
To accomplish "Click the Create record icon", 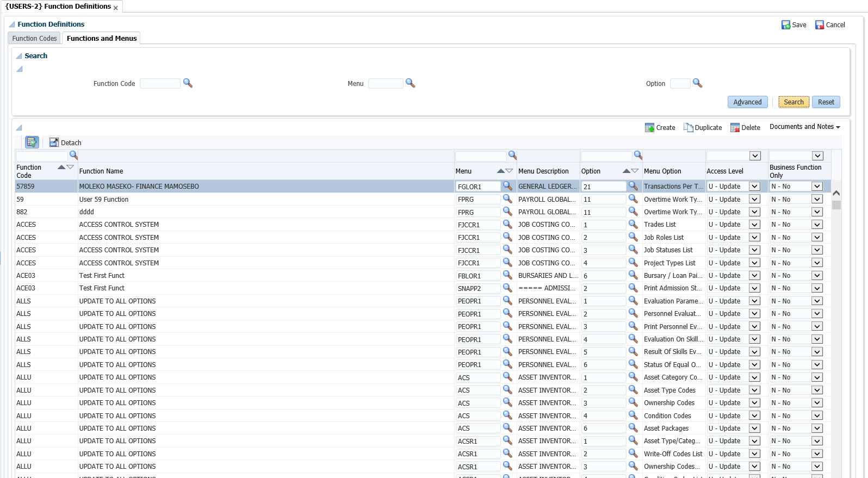I will click(649, 128).
